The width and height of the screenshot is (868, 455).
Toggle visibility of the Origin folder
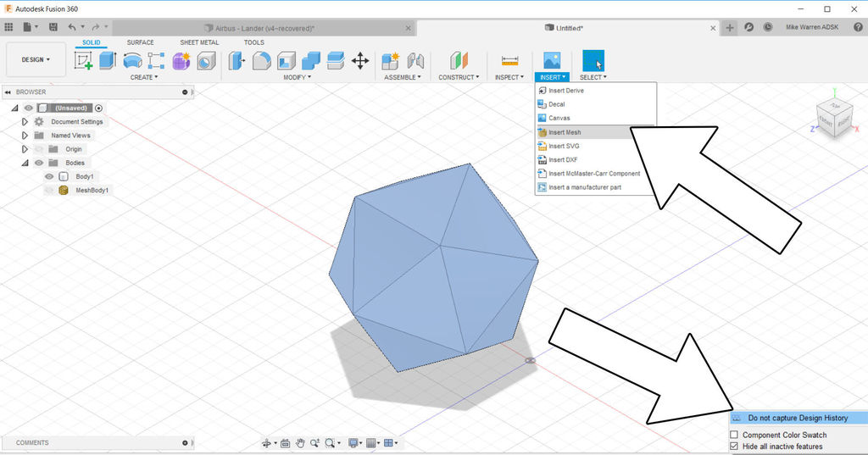[x=39, y=149]
